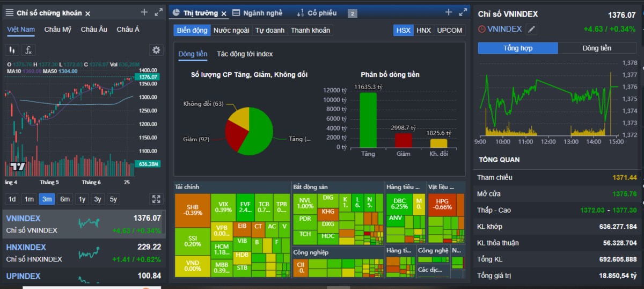Viewport: 644px width, 289px height.
Task: Set chart range to 6m
Action: [x=65, y=199]
